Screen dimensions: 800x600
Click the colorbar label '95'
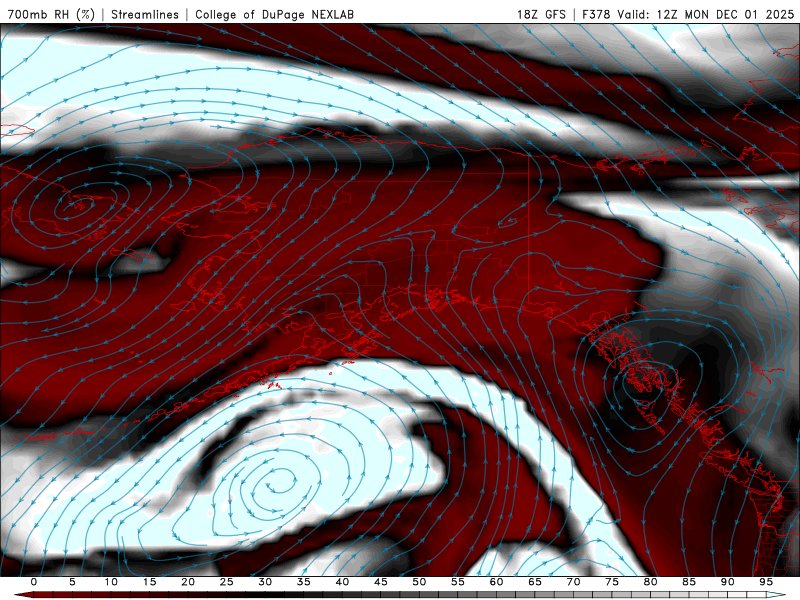tap(766, 582)
